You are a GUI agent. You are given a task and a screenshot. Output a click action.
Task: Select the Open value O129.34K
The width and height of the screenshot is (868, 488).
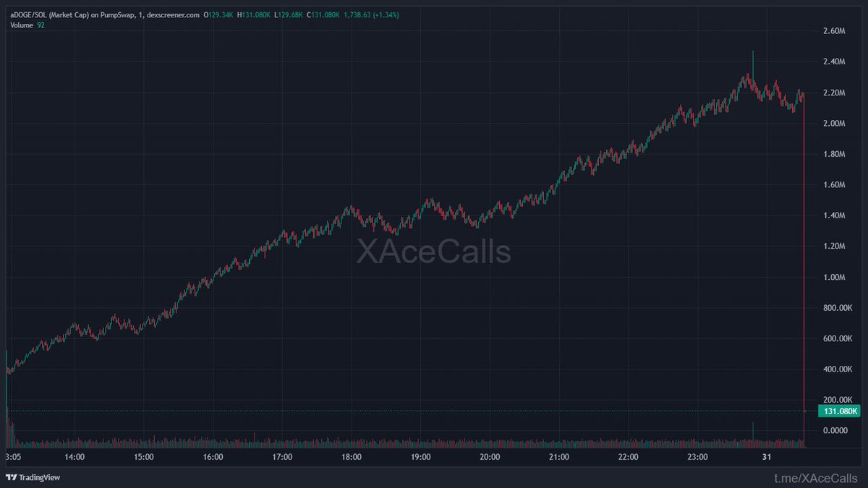[220, 14]
